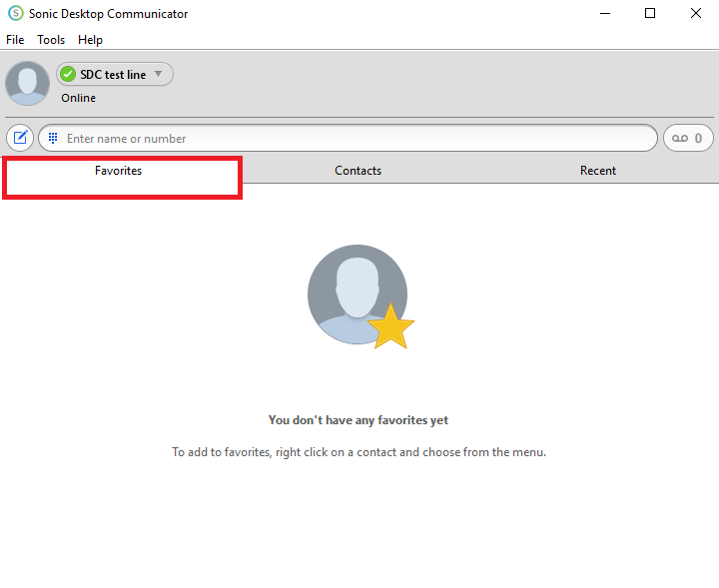
Task: Switch to the Recent tab
Action: pos(597,171)
